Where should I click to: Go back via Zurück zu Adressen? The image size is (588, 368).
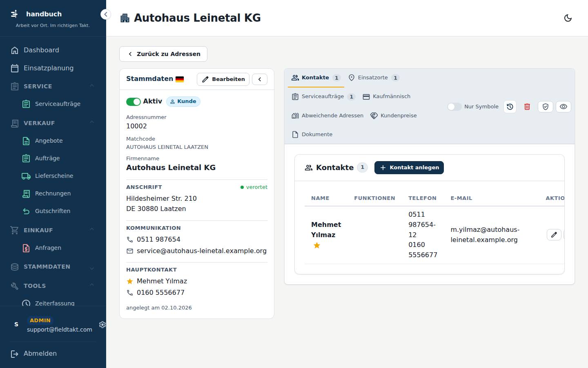[x=163, y=54]
